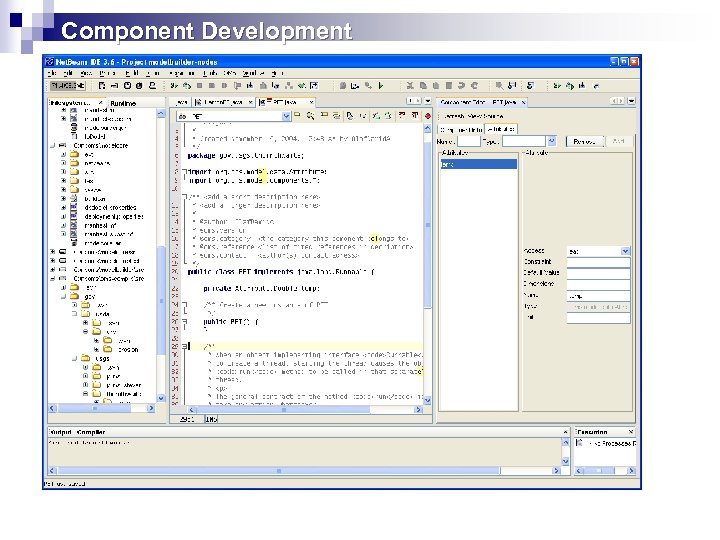Open Component Editor tabs list dropdown arrow
The image size is (720, 540).
coord(632,101)
